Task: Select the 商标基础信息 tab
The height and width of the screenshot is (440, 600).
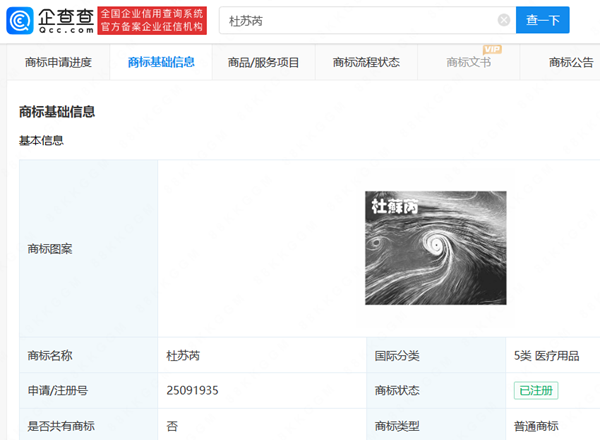Action: (161, 63)
